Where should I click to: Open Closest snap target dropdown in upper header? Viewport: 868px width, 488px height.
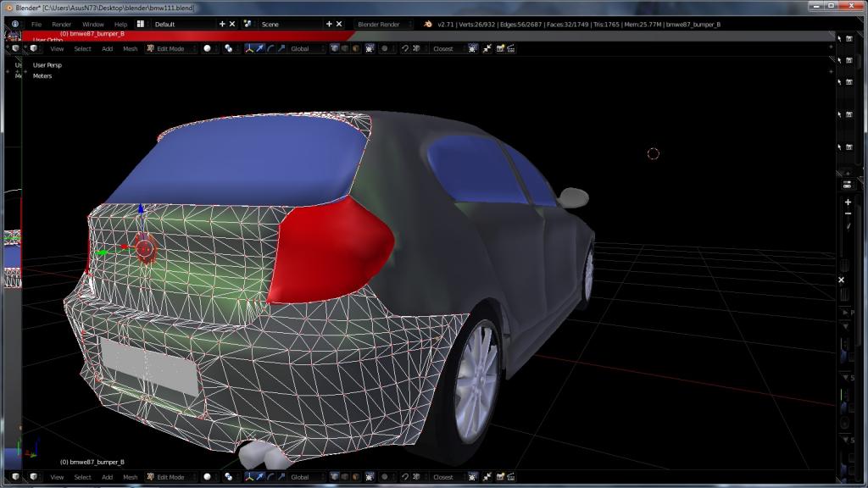[x=447, y=48]
